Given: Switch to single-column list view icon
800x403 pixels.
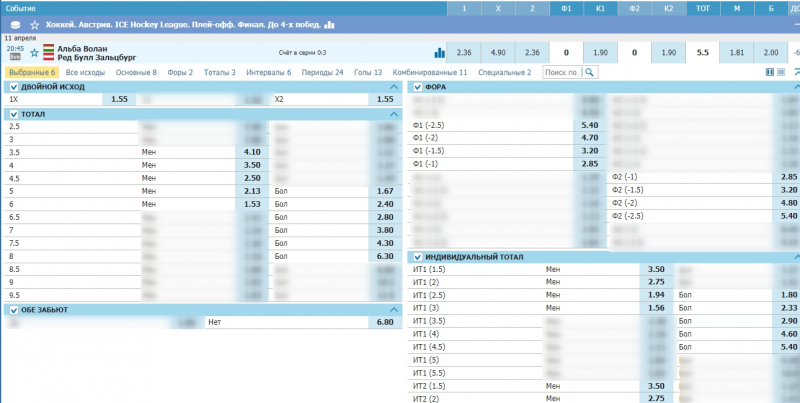Looking at the screenshot, I should pos(781,72).
